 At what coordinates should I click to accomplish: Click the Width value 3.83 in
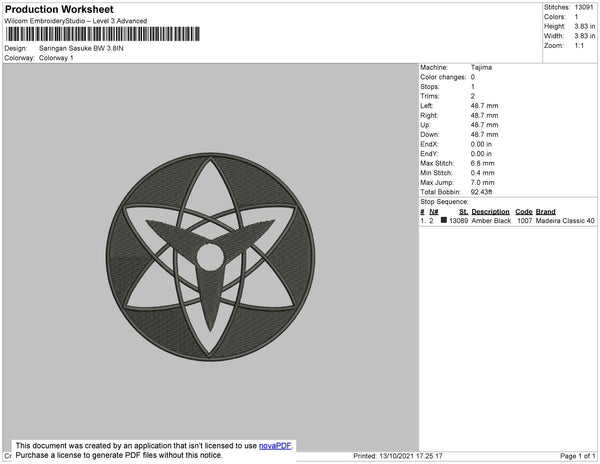click(x=585, y=36)
